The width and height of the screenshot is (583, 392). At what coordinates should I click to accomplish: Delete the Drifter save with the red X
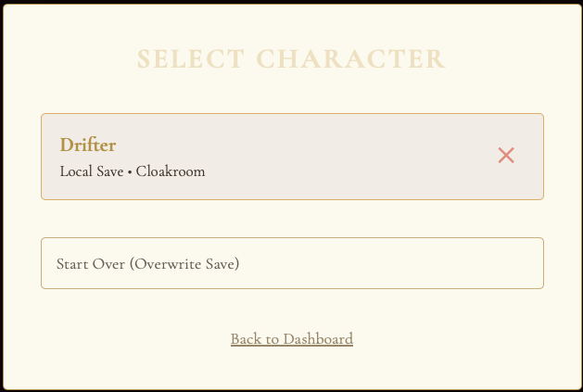pos(506,156)
